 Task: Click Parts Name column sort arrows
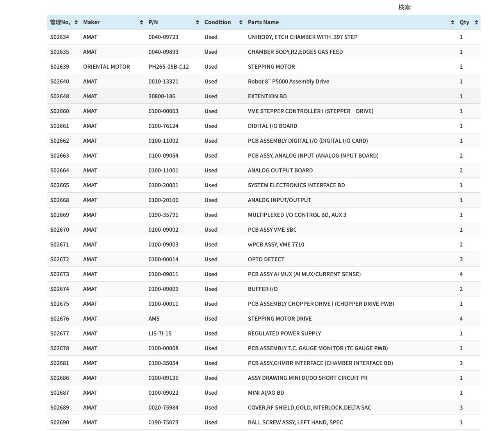point(452,22)
